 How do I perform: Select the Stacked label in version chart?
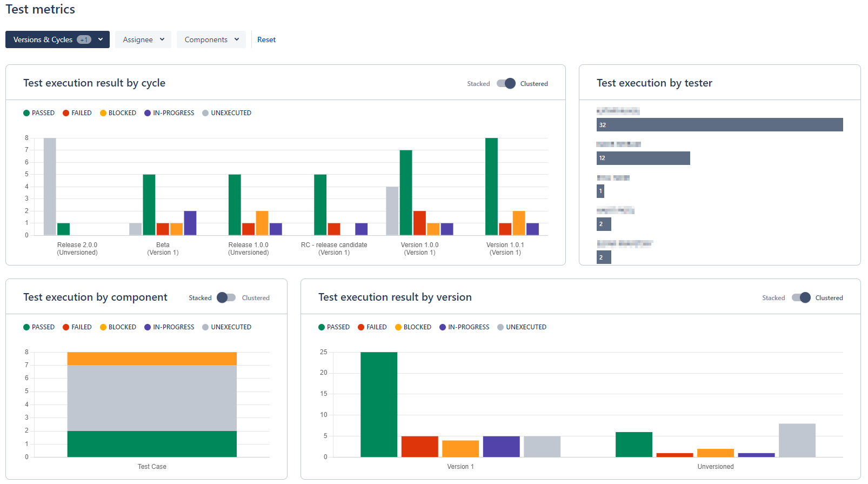click(x=773, y=298)
